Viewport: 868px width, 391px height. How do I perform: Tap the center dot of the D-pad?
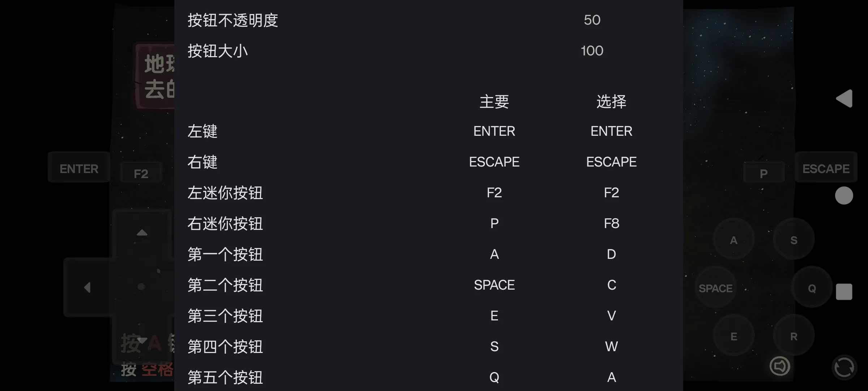pyautogui.click(x=141, y=287)
